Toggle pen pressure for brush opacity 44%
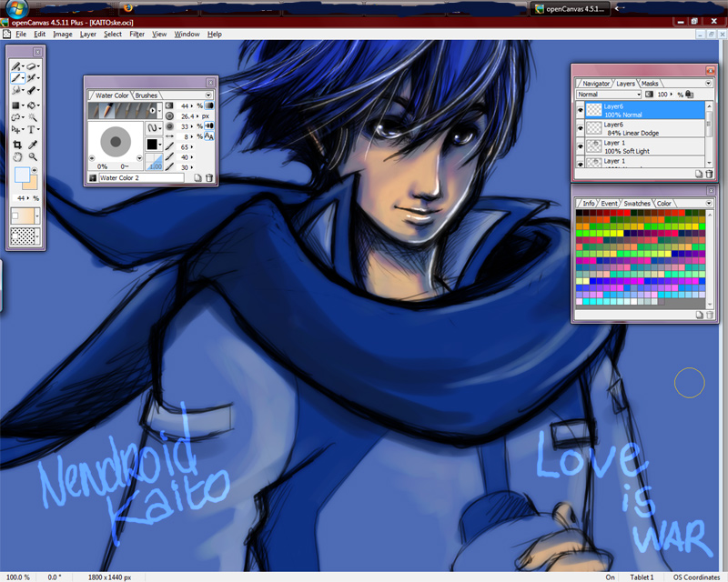 (x=209, y=105)
